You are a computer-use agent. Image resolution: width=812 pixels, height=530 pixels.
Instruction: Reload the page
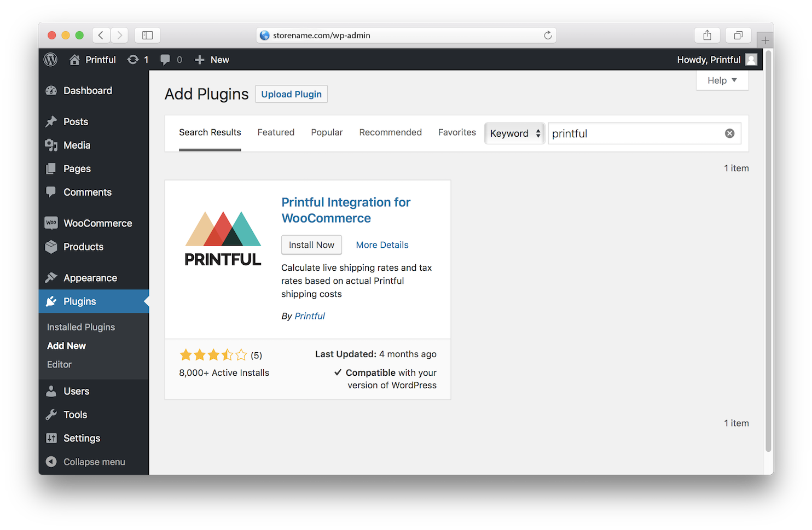pyautogui.click(x=548, y=35)
